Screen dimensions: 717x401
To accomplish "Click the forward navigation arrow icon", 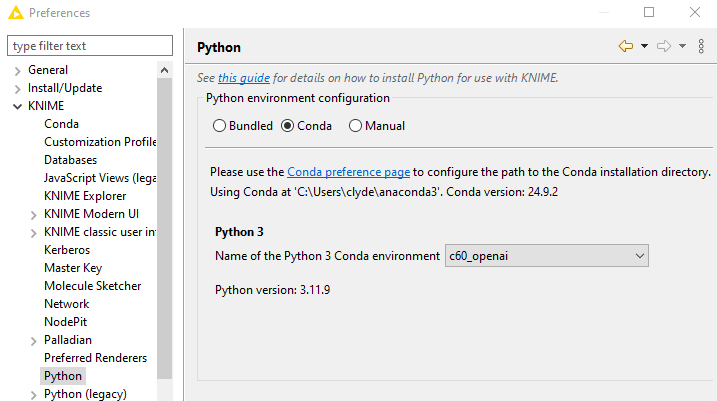I will coord(663,46).
